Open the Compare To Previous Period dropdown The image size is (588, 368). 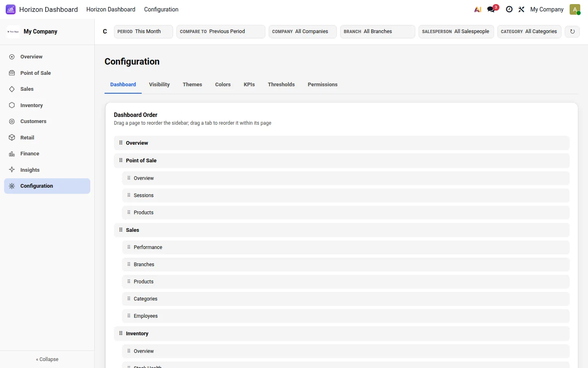click(221, 31)
